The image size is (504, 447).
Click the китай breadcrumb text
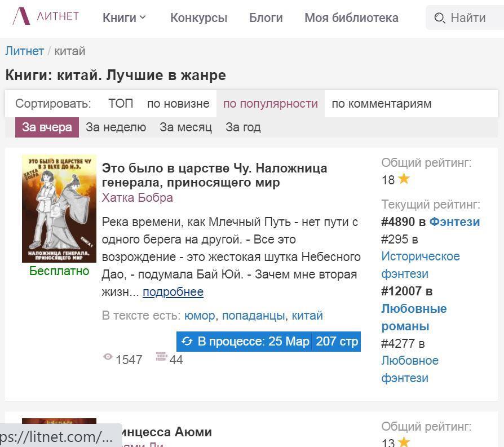pyautogui.click(x=70, y=51)
